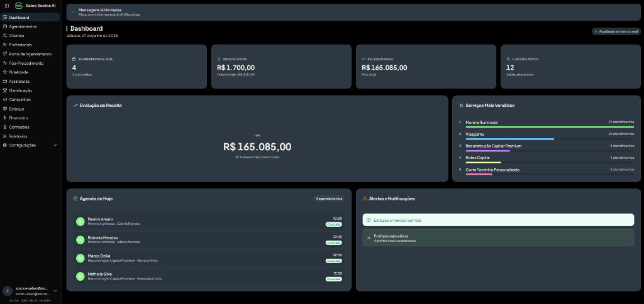Click Primeiro mês com receita text
Screen dimensions: 644x304
pos(260,157)
